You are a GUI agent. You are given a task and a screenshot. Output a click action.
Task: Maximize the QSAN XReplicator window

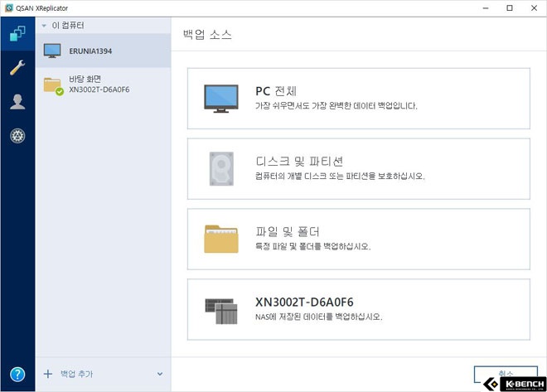point(510,8)
